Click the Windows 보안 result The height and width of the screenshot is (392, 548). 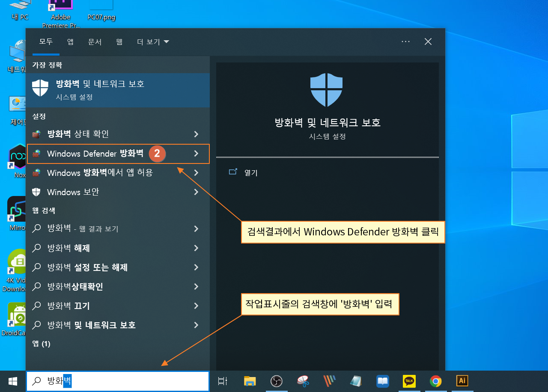(118, 192)
